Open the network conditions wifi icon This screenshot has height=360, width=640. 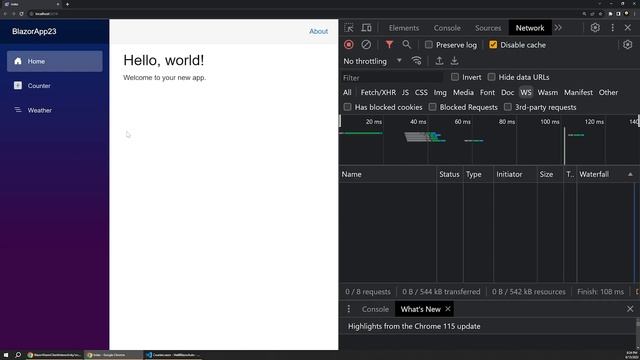[416, 61]
